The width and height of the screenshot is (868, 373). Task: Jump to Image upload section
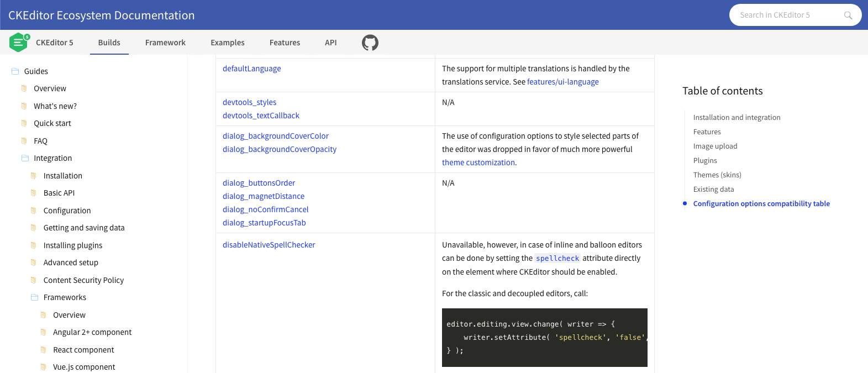715,146
